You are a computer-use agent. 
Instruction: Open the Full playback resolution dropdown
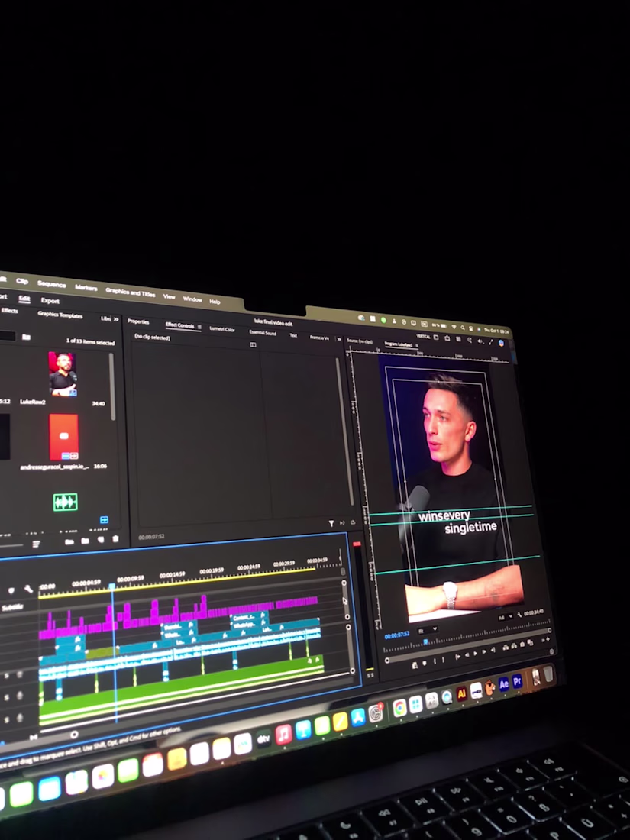coord(505,617)
